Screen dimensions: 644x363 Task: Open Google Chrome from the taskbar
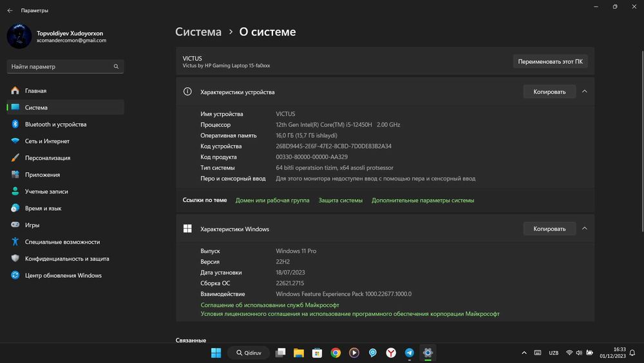(x=336, y=353)
